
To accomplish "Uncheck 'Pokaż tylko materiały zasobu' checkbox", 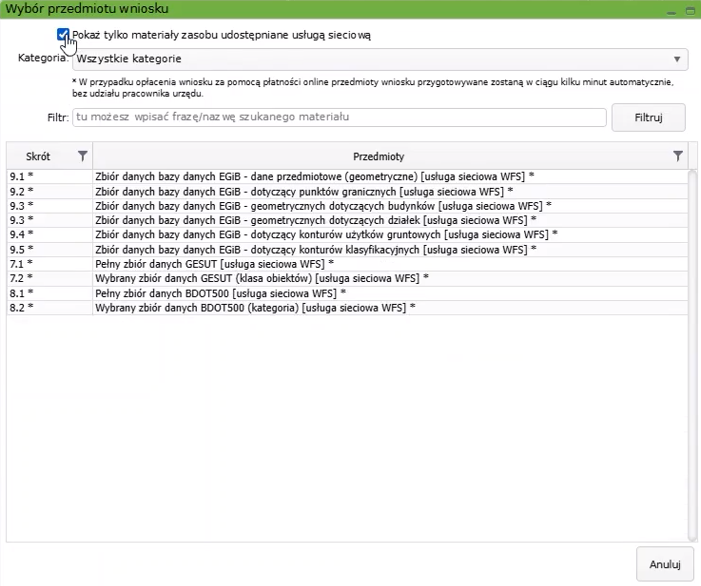I will 64,35.
